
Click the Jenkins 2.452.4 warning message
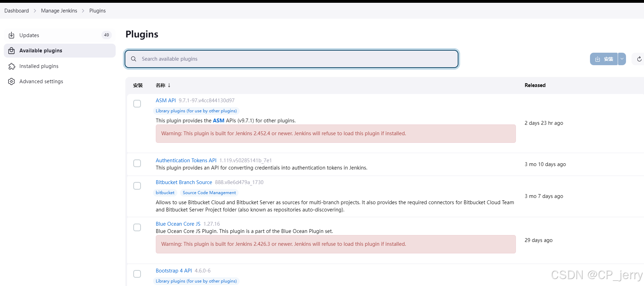click(x=336, y=133)
